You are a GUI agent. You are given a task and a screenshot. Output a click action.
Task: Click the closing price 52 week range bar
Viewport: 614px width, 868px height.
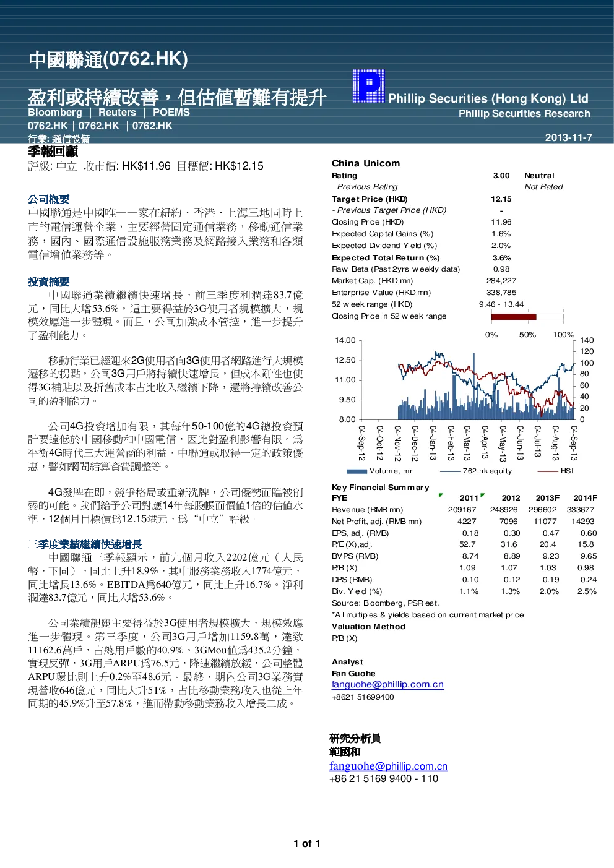click(x=527, y=317)
